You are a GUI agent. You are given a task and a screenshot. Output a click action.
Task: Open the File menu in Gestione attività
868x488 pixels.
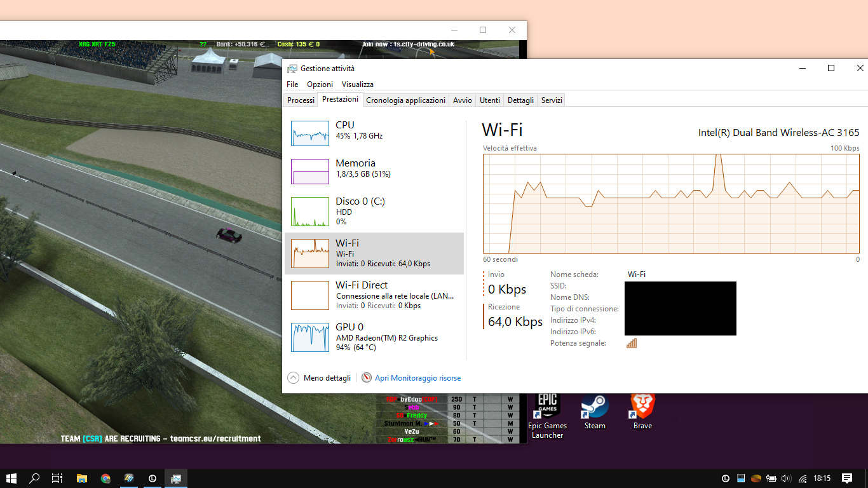click(292, 85)
